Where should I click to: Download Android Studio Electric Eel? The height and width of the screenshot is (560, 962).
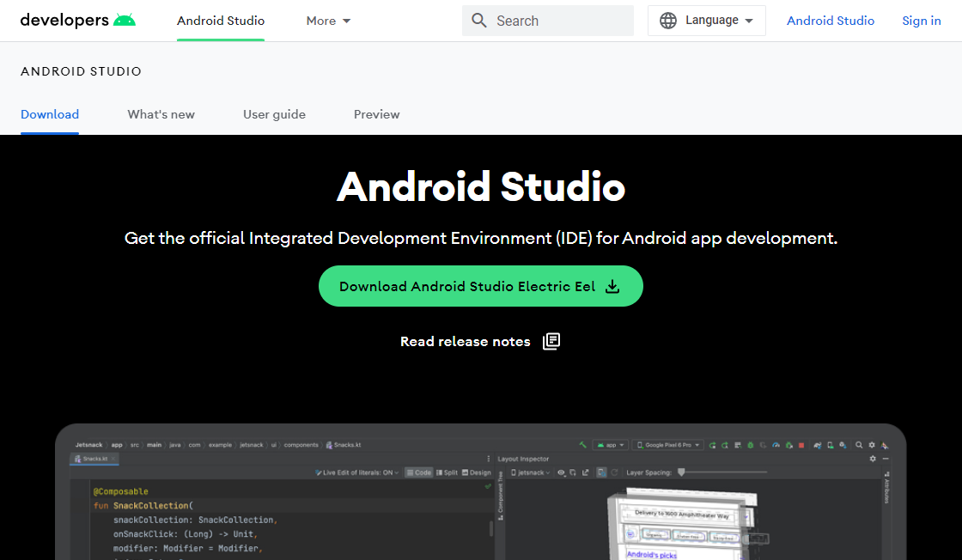pos(480,285)
